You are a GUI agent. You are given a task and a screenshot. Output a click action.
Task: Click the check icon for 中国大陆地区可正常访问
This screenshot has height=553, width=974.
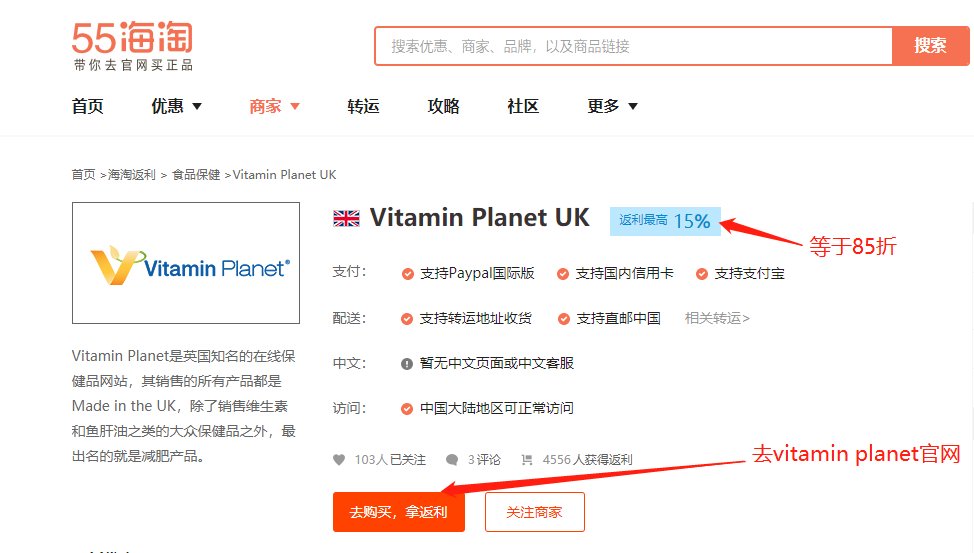407,409
